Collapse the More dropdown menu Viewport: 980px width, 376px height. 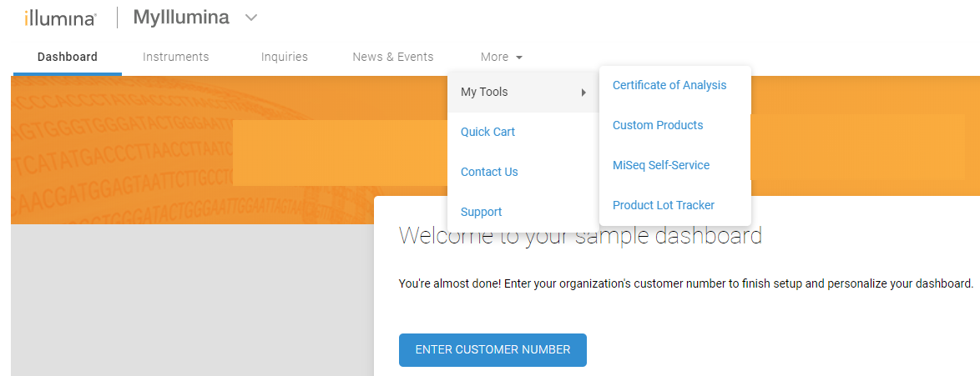coord(502,57)
